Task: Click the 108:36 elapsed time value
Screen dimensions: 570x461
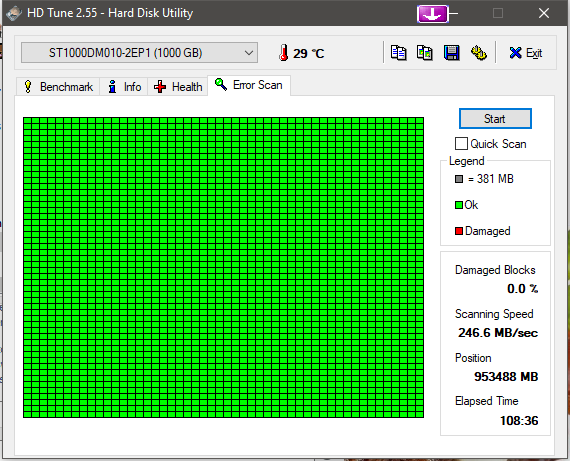Action: [519, 421]
